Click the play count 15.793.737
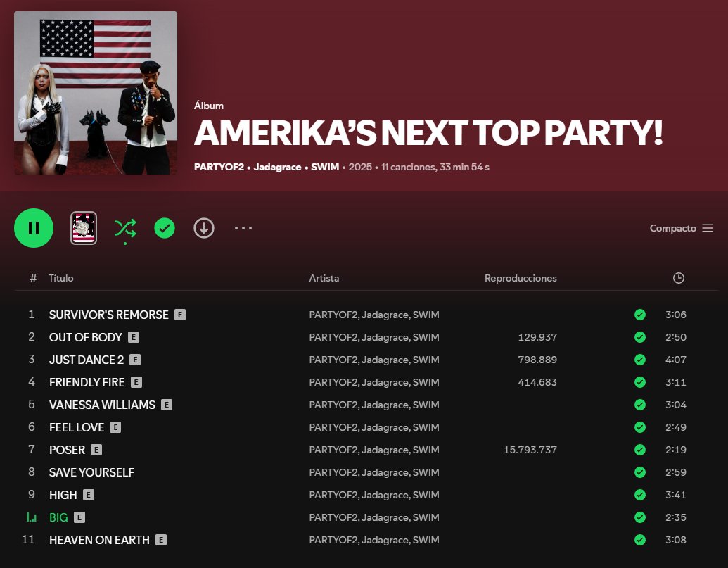The width and height of the screenshot is (728, 568). [x=530, y=450]
